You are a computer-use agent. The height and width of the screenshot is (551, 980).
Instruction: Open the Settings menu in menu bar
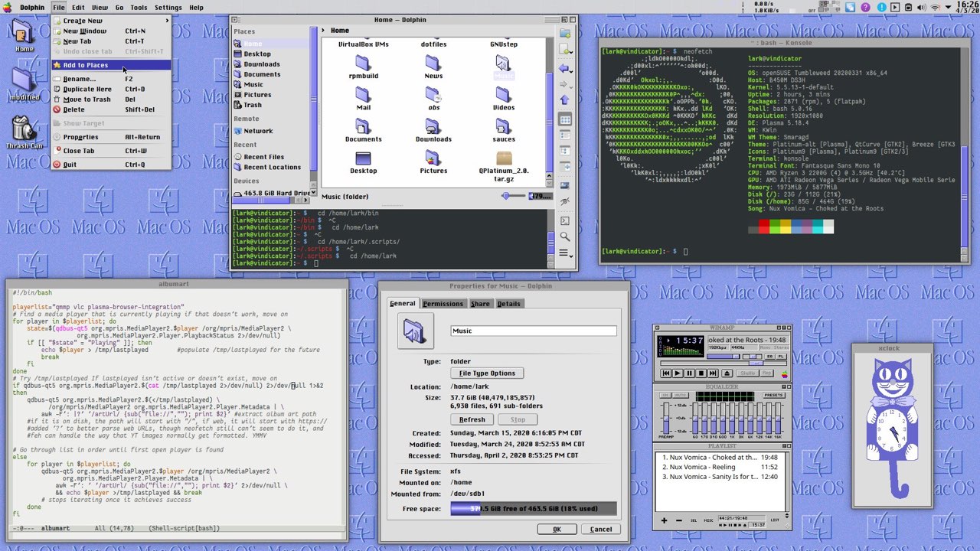168,8
